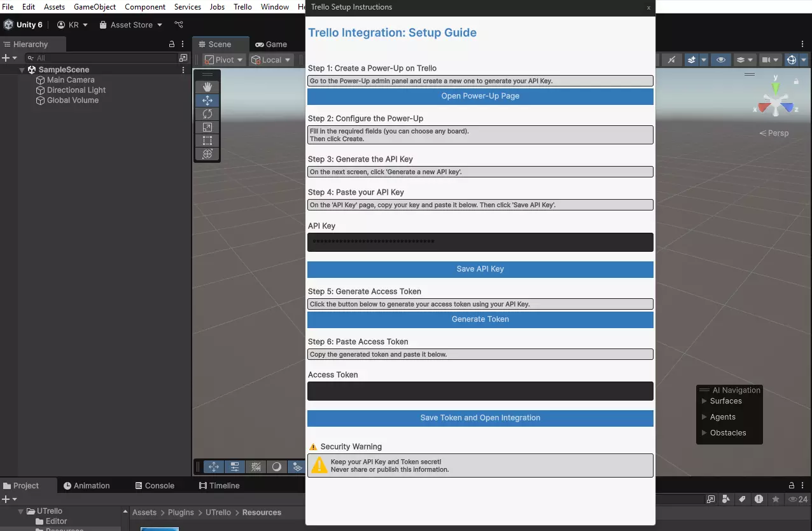812x531 pixels.
Task: Click inside the API Key field
Action: [480, 242]
